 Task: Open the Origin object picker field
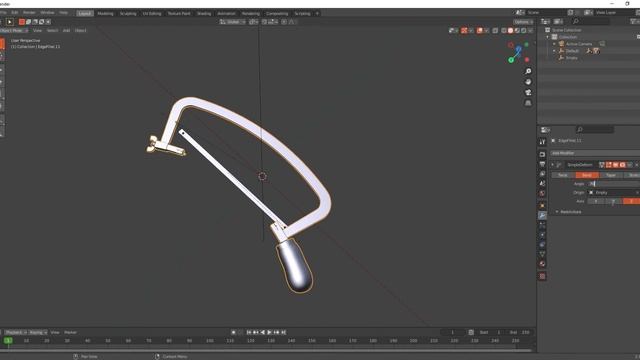[x=613, y=193]
